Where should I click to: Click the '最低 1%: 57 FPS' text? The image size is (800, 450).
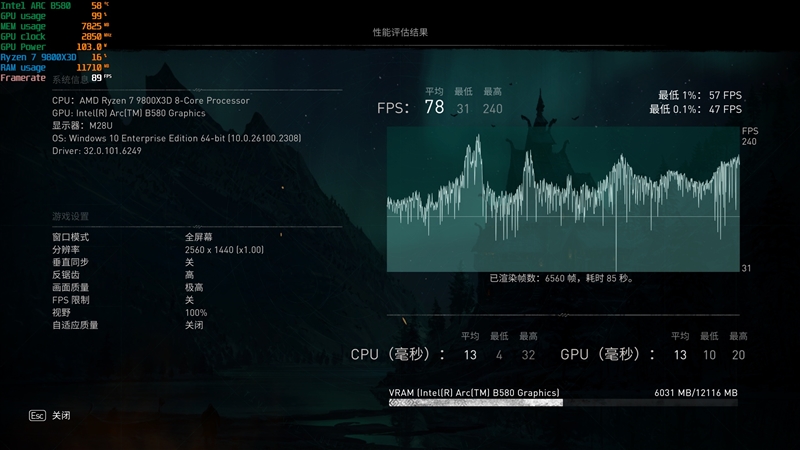[699, 95]
